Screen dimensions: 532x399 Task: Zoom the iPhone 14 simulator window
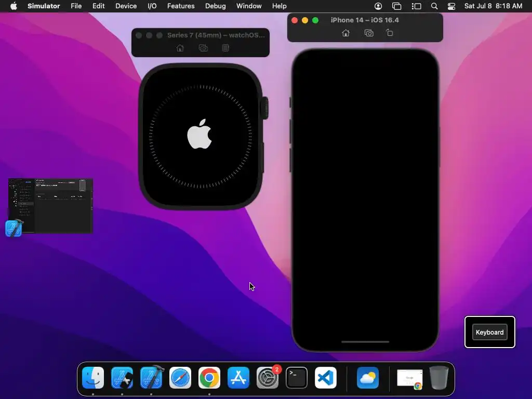[x=315, y=20]
